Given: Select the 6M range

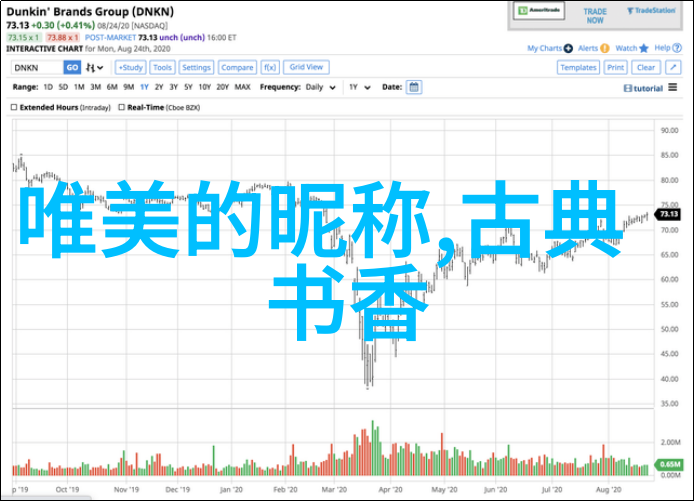Looking at the screenshot, I should (x=112, y=87).
